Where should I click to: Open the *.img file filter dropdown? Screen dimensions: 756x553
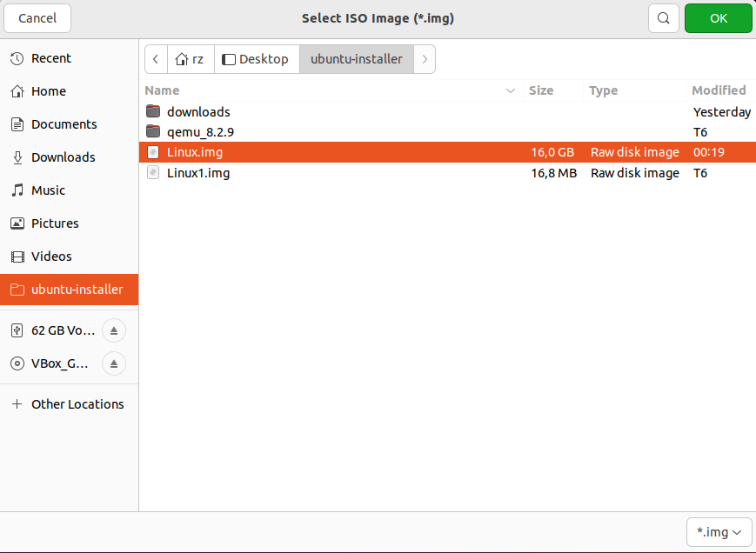[x=719, y=531]
